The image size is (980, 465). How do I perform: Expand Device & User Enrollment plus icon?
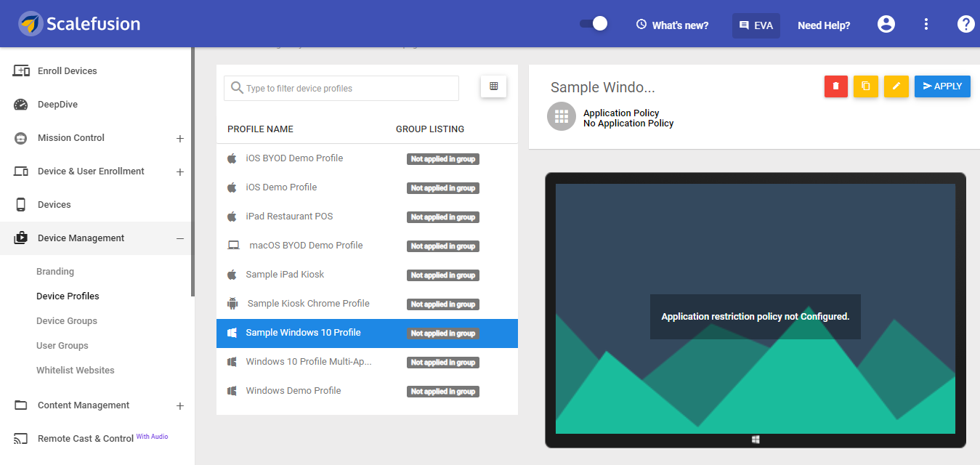pos(180,171)
